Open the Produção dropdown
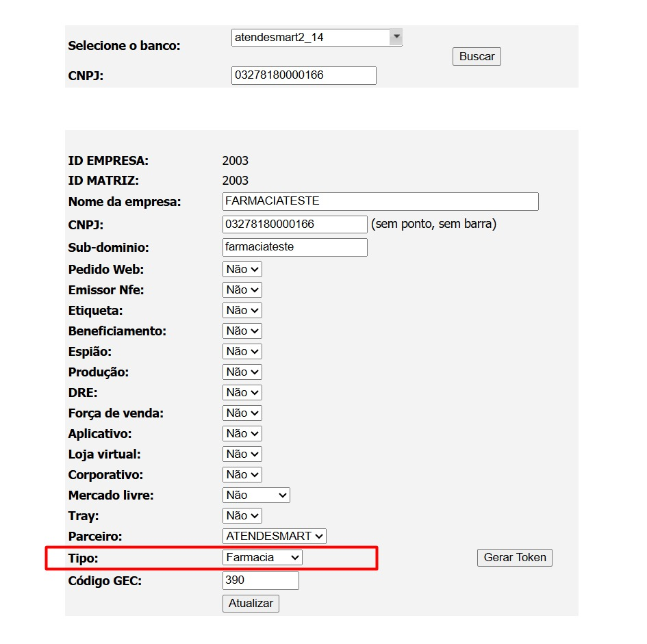The width and height of the screenshot is (647, 644). click(x=241, y=372)
